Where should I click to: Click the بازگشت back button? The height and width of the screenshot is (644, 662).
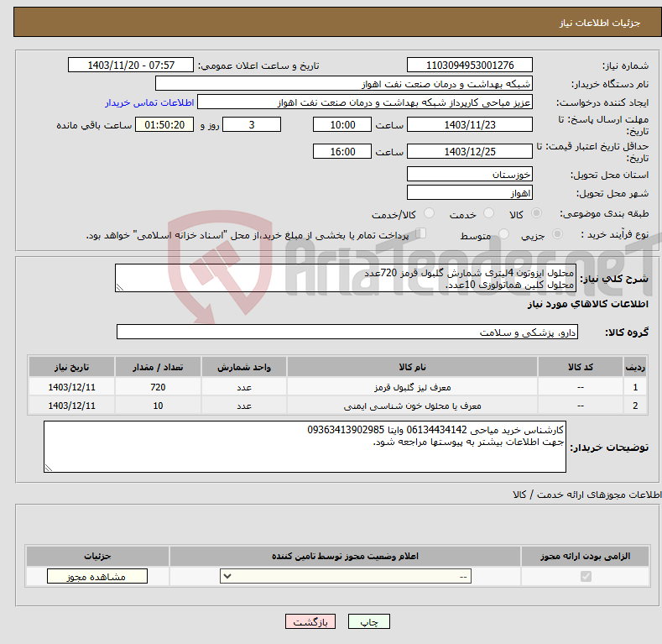point(310,621)
